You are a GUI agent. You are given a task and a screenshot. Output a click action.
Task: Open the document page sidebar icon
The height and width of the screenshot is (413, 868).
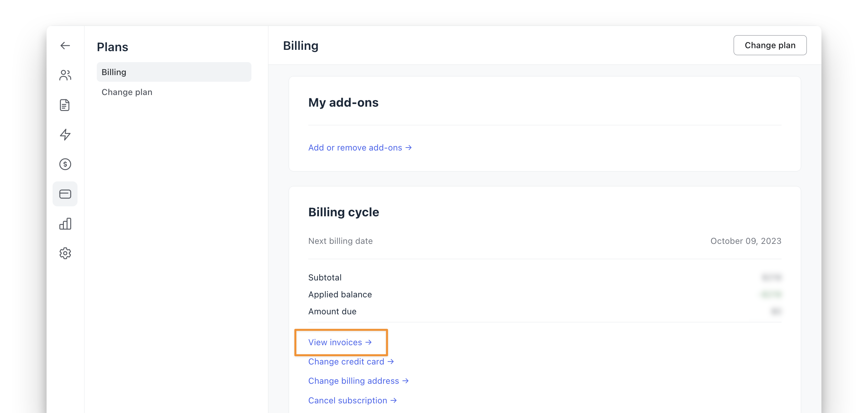pyautogui.click(x=65, y=105)
